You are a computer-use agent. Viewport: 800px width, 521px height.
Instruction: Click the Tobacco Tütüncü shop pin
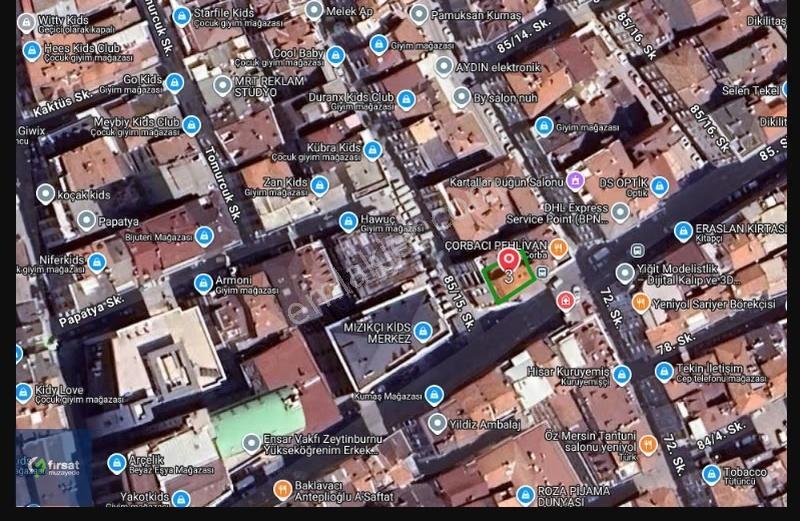(x=711, y=475)
